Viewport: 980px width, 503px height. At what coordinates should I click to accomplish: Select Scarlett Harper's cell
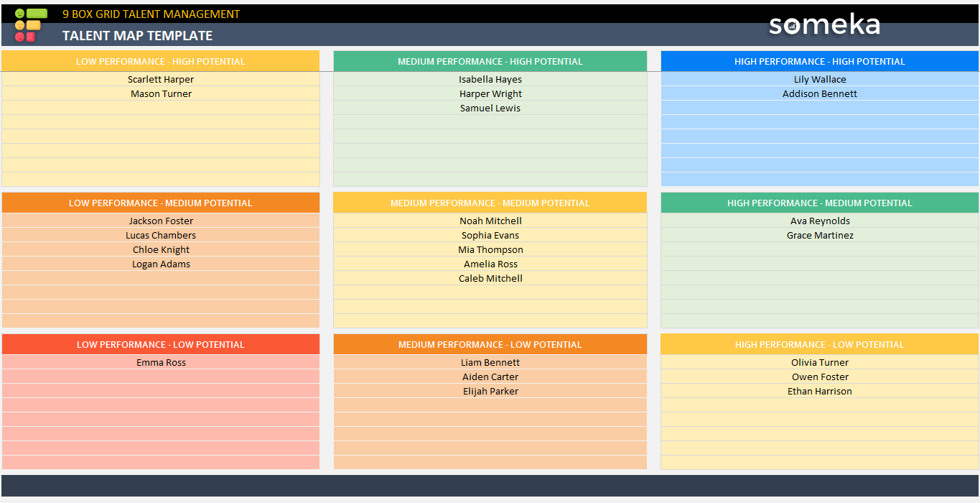(x=161, y=80)
